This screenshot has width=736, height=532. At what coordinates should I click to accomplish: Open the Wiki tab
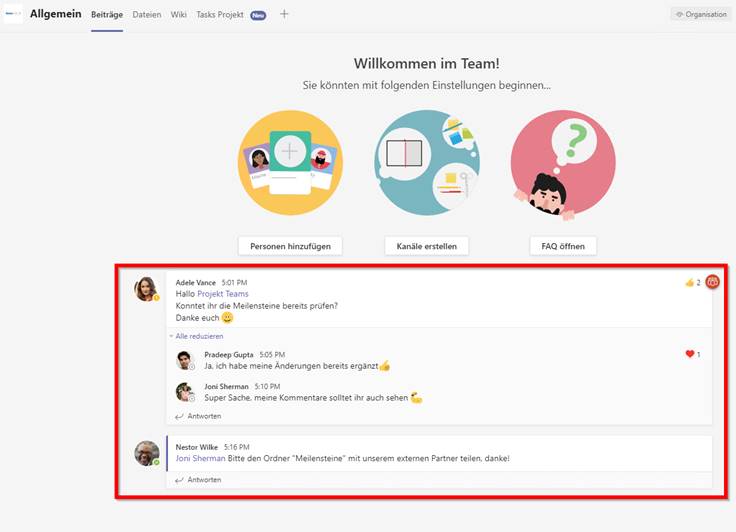(x=178, y=15)
